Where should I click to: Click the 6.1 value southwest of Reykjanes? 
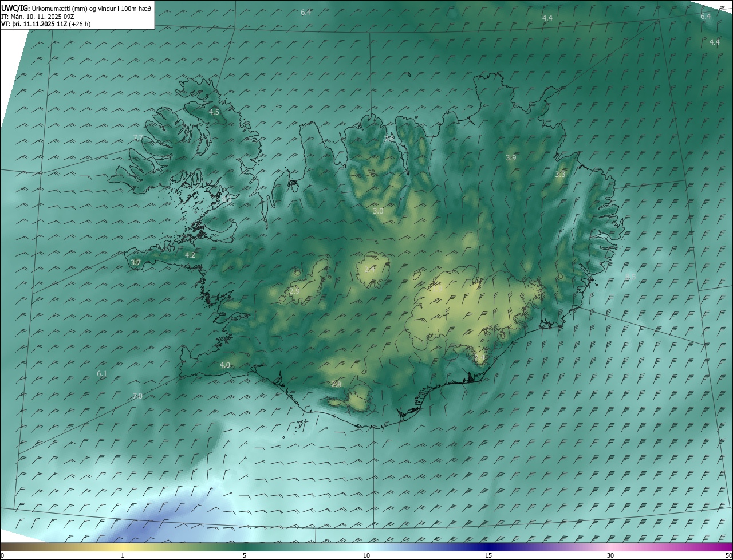click(x=102, y=374)
